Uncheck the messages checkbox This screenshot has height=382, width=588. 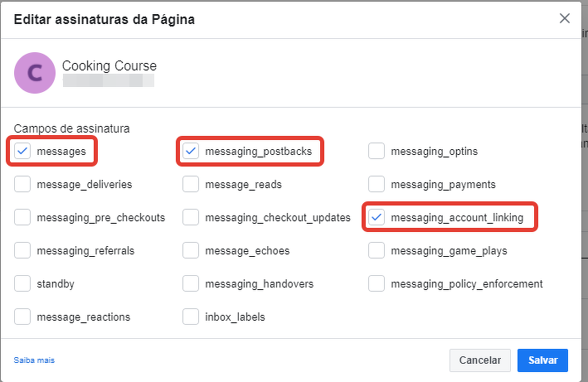22,152
